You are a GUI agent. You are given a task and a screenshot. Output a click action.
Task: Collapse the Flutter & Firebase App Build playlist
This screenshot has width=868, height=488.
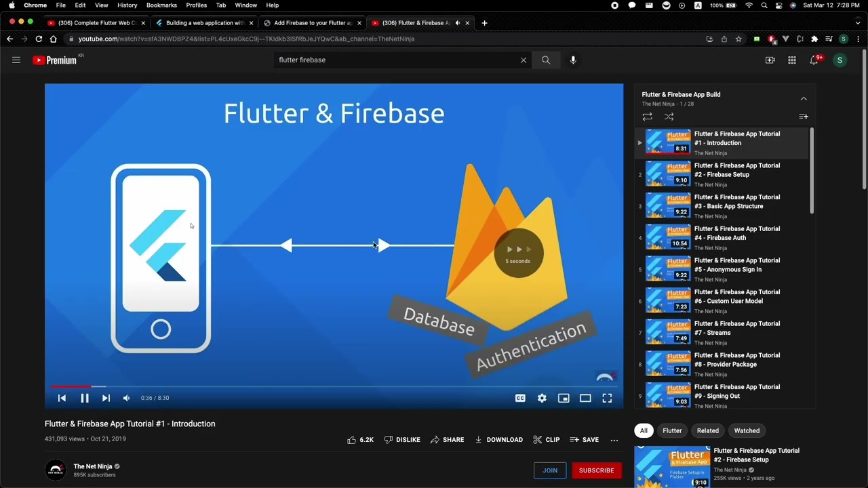(804, 98)
